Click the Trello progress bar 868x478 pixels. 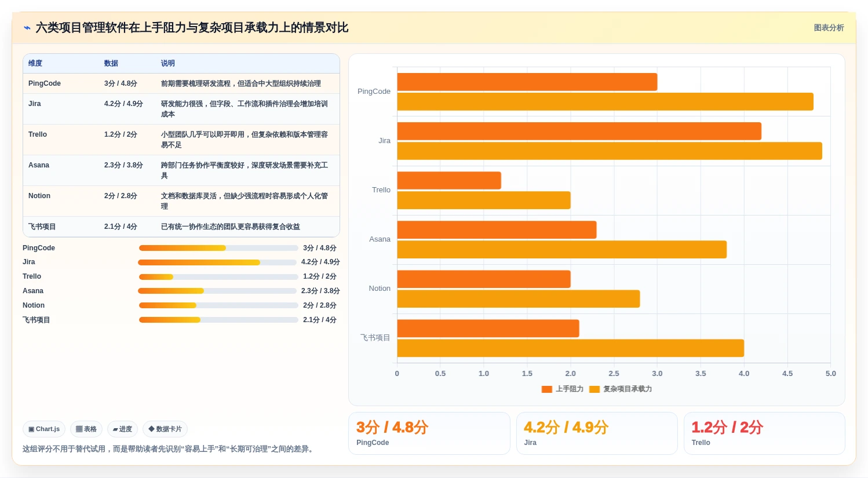pos(218,277)
